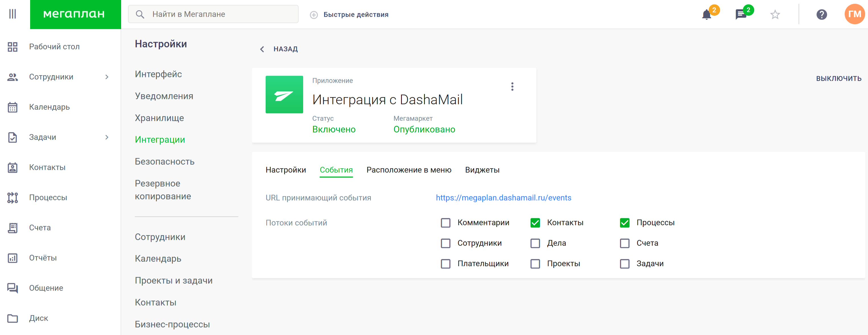The image size is (868, 335).
Task: Open the Процессы section in sidebar
Action: click(x=48, y=198)
